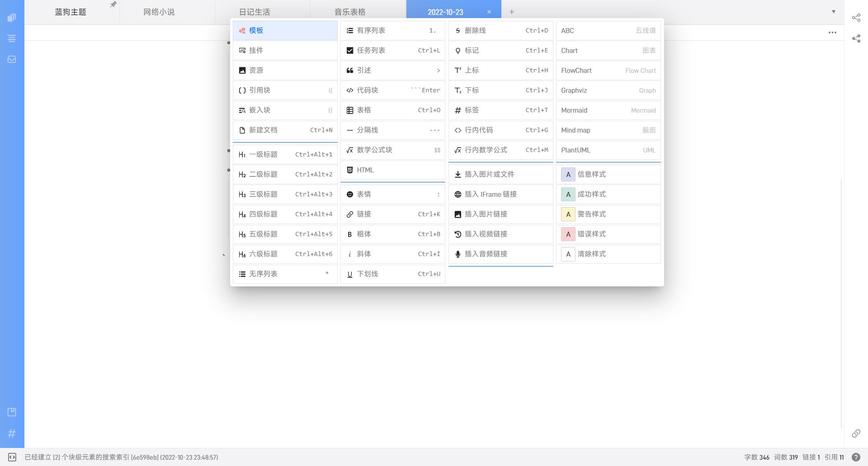
Task: Apply the 成功样式 green style
Action: pos(609,194)
